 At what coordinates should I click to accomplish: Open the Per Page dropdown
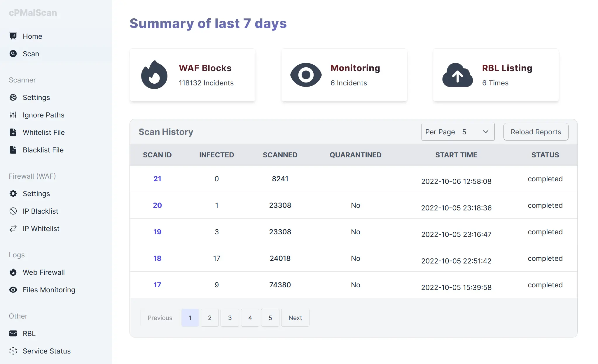coord(458,132)
